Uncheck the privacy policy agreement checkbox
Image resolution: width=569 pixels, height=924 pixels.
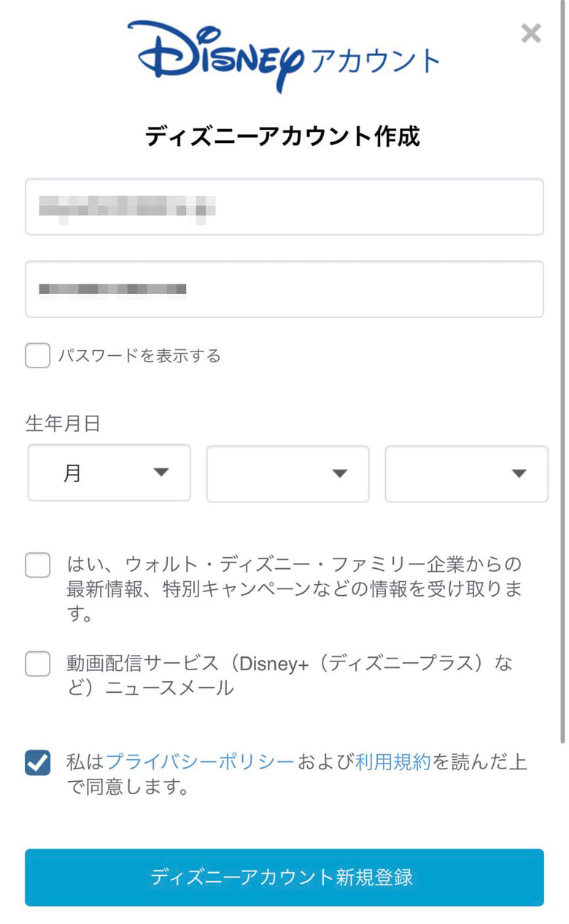[x=38, y=764]
